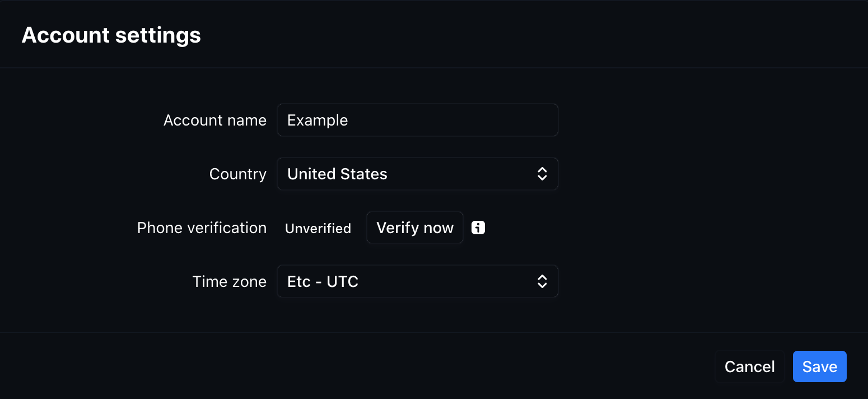Click the 'Phone verification' label

pos(202,228)
